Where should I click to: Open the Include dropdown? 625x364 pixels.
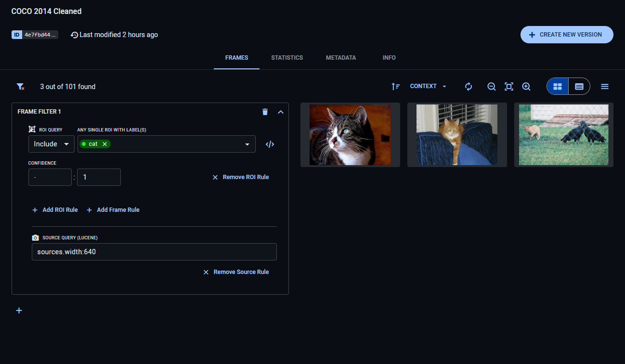click(x=52, y=144)
